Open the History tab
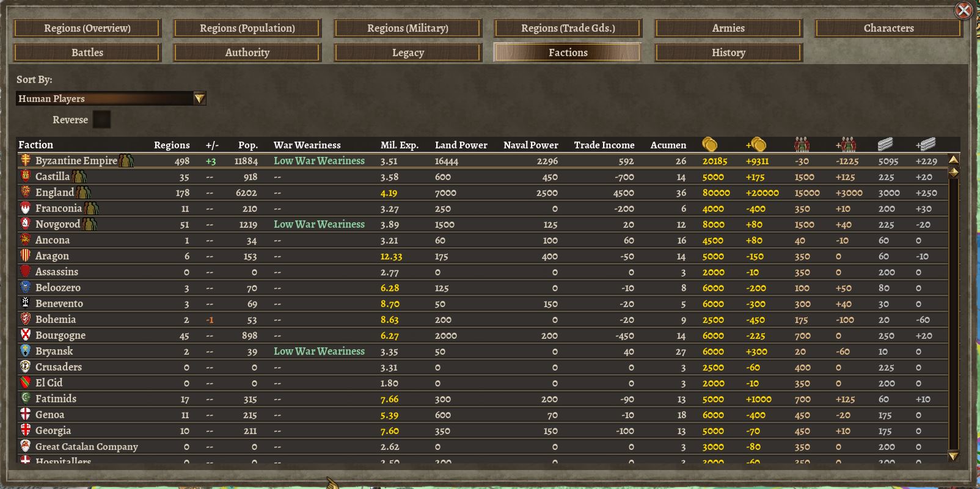Image resolution: width=980 pixels, height=489 pixels. coord(728,53)
